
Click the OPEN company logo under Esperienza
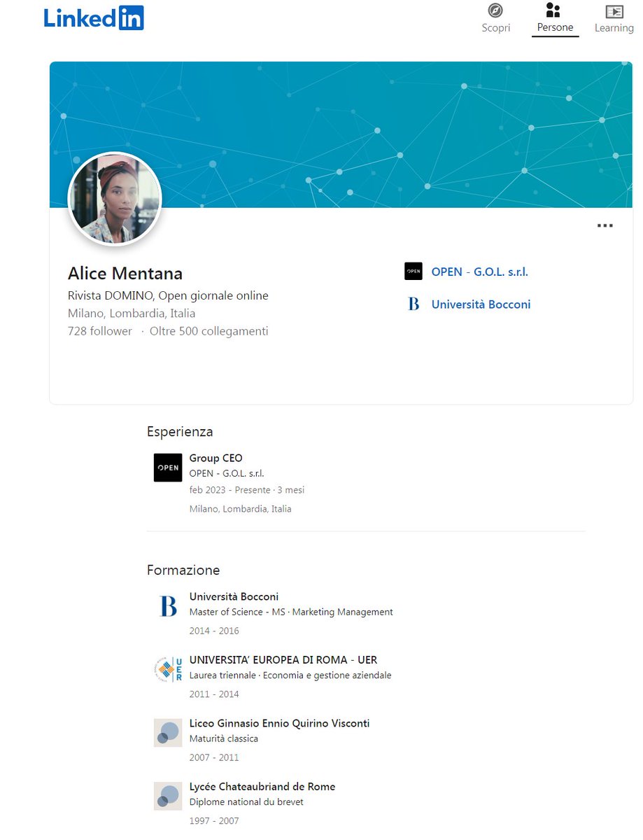[168, 468]
